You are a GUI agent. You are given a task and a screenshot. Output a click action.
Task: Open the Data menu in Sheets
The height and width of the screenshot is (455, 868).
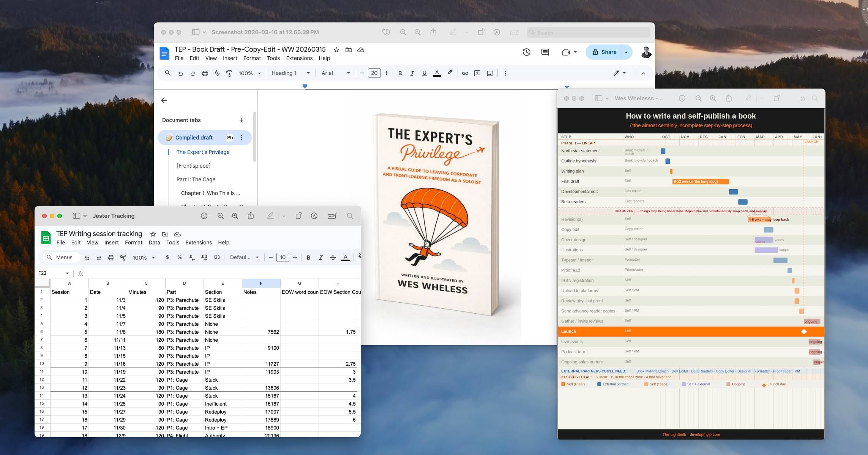(154, 243)
